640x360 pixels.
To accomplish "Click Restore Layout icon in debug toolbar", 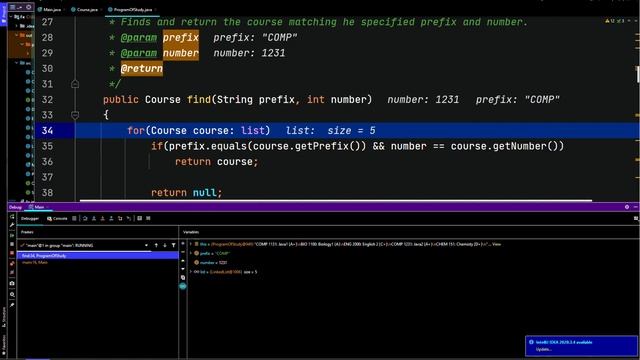I will pos(636,219).
